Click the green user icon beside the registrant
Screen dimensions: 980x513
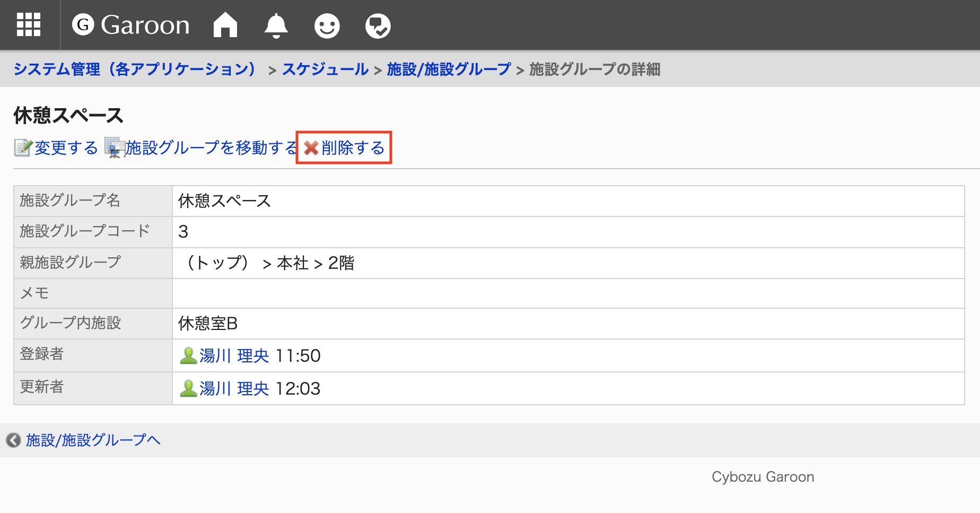coord(189,355)
